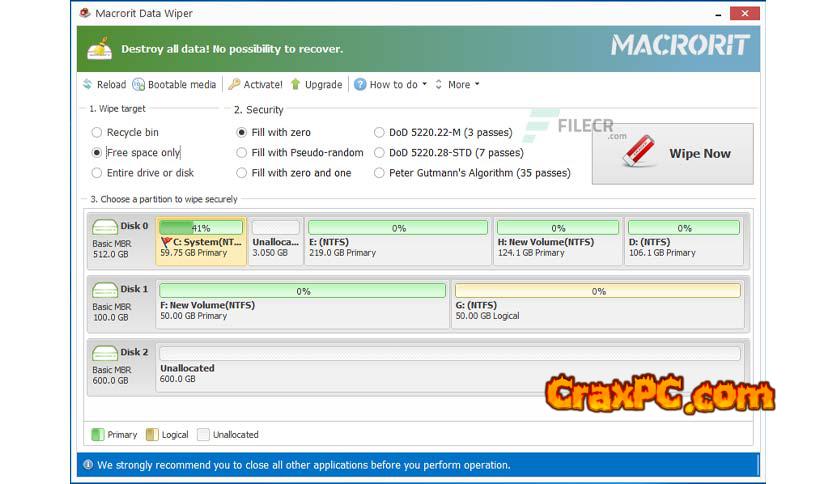Choose Fill with Pseudo-random method
Screen dimensions: 836x484
tap(242, 153)
